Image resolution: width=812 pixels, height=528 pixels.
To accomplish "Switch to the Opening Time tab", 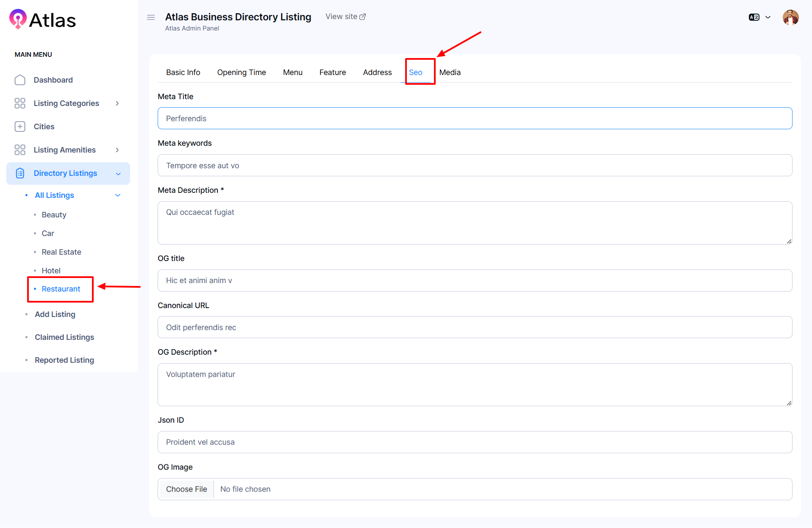I will [x=241, y=72].
